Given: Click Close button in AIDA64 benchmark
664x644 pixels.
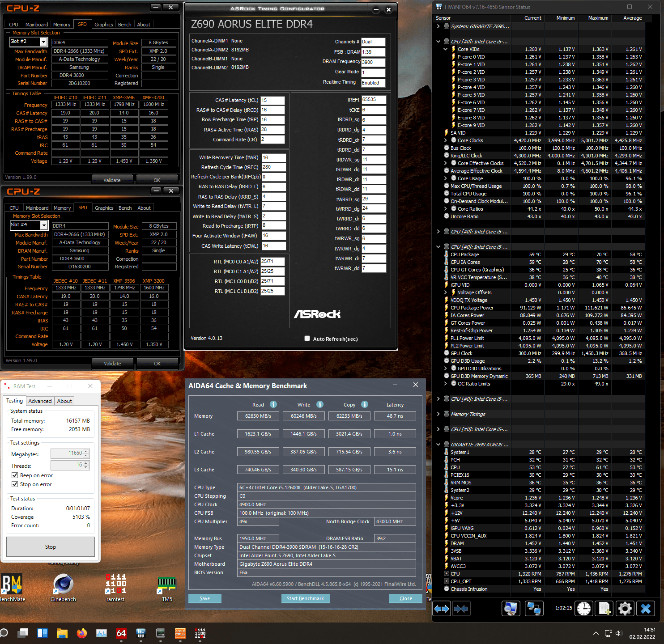Looking at the screenshot, I should pyautogui.click(x=406, y=598).
